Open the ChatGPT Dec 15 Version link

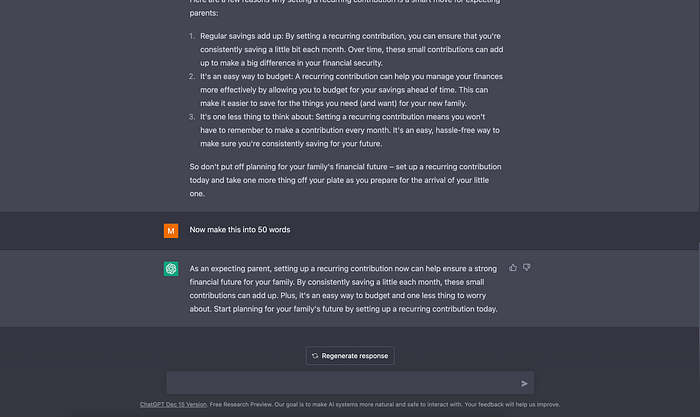(x=173, y=404)
